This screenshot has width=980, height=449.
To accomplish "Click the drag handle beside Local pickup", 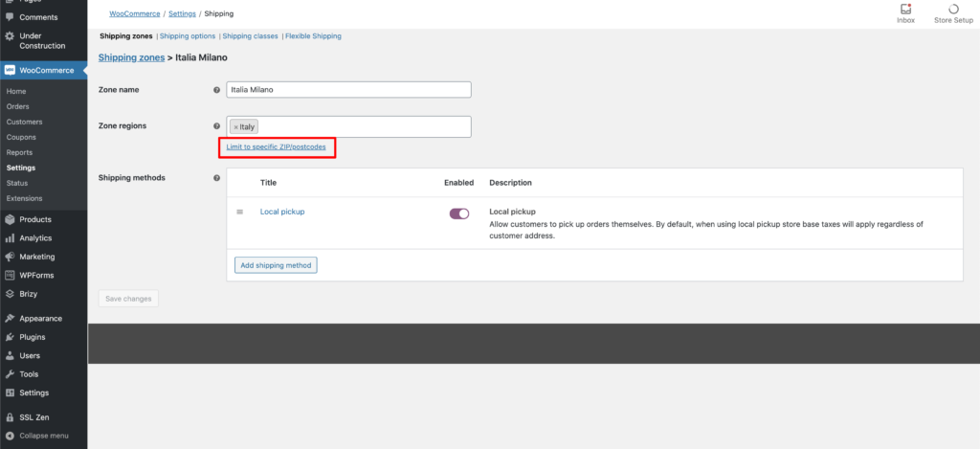I will click(239, 212).
